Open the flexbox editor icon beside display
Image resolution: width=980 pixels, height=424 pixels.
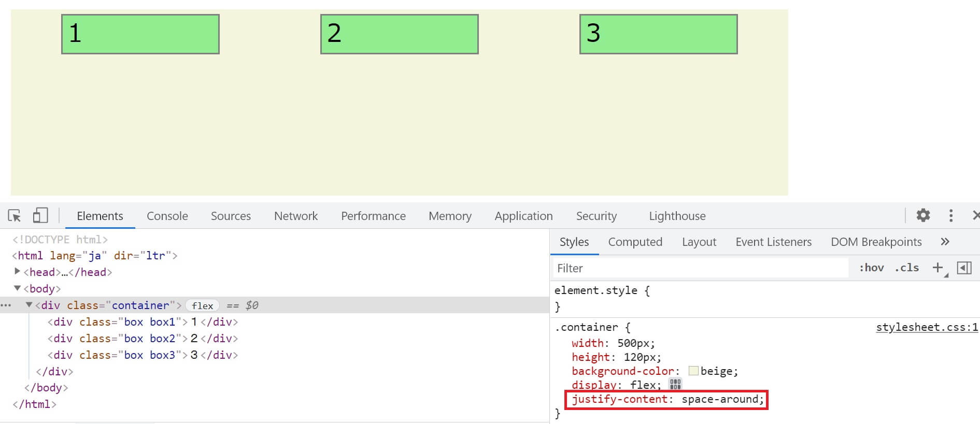point(675,384)
